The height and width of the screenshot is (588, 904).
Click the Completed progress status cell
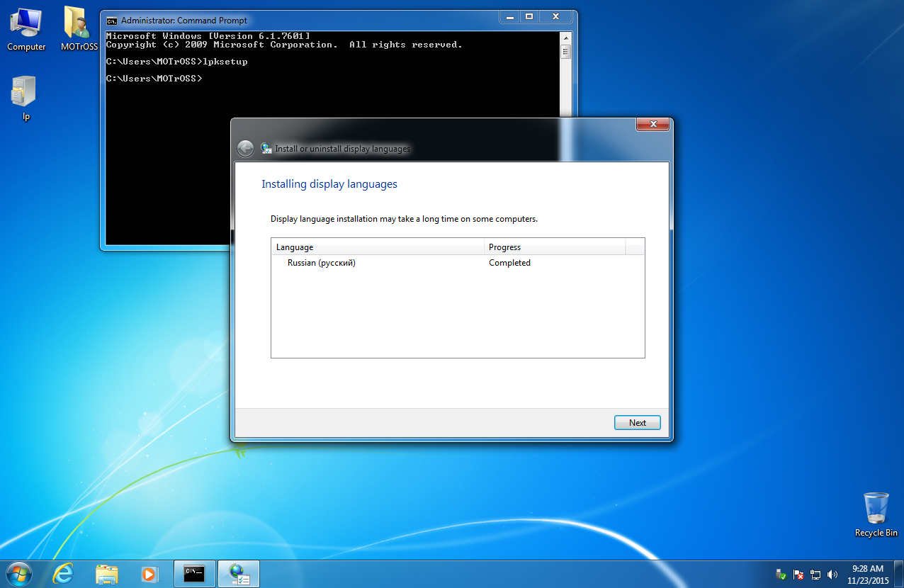click(509, 263)
